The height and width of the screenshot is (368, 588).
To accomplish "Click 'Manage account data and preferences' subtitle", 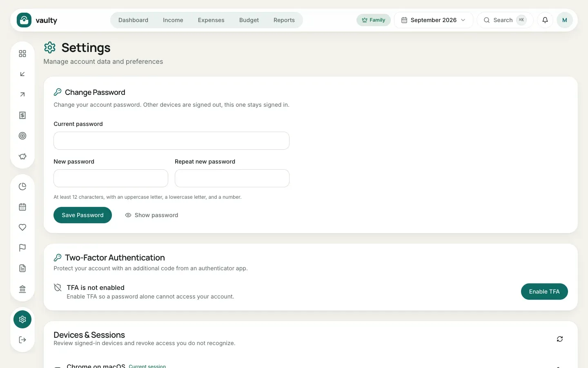I will (103, 61).
